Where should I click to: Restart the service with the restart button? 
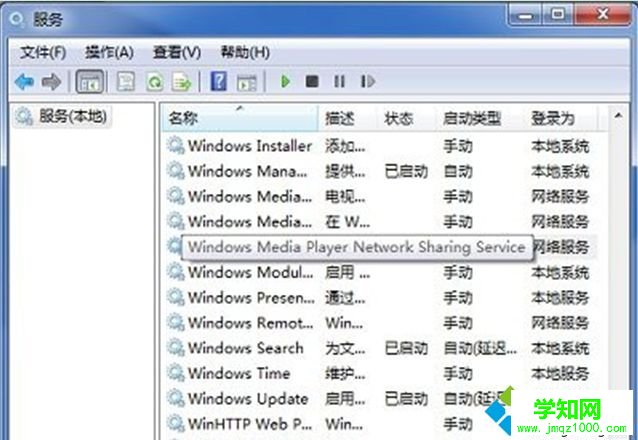(367, 82)
